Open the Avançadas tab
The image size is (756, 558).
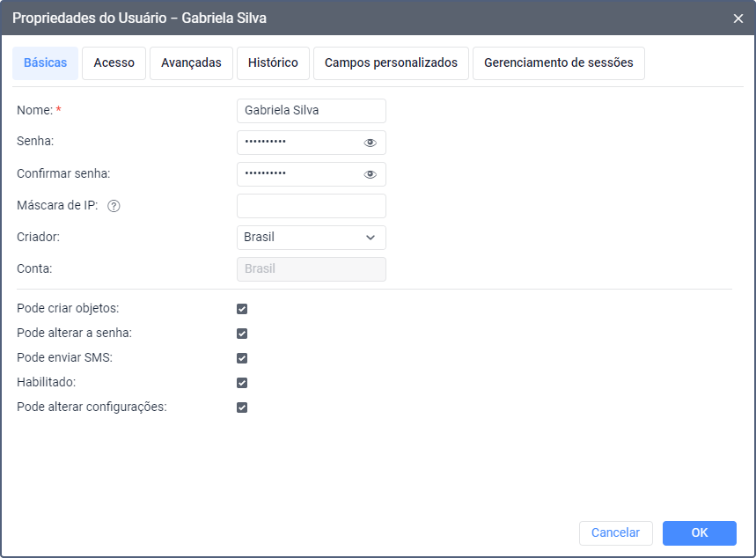(191, 63)
